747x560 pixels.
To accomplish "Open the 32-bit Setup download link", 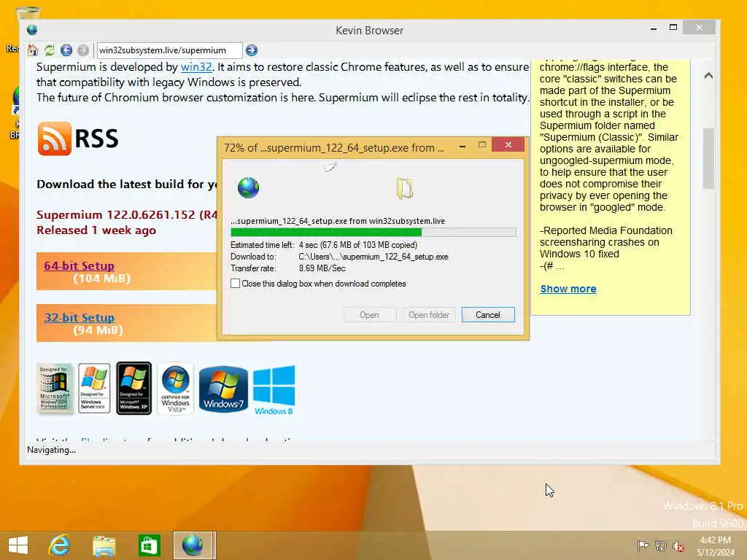I will tap(79, 318).
